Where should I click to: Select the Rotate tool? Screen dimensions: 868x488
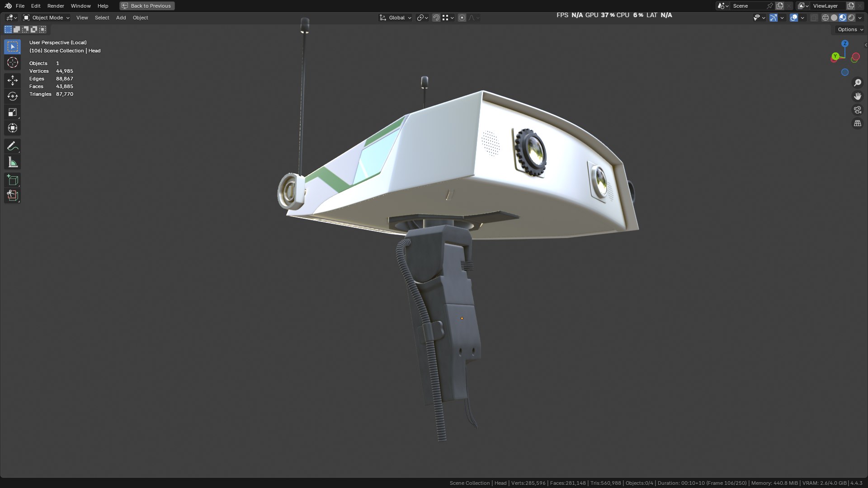[13, 96]
